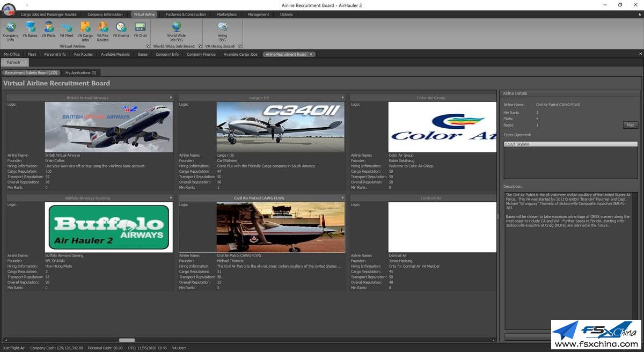Switch to Personal Info document tab
The height and width of the screenshot is (352, 644).
click(55, 54)
